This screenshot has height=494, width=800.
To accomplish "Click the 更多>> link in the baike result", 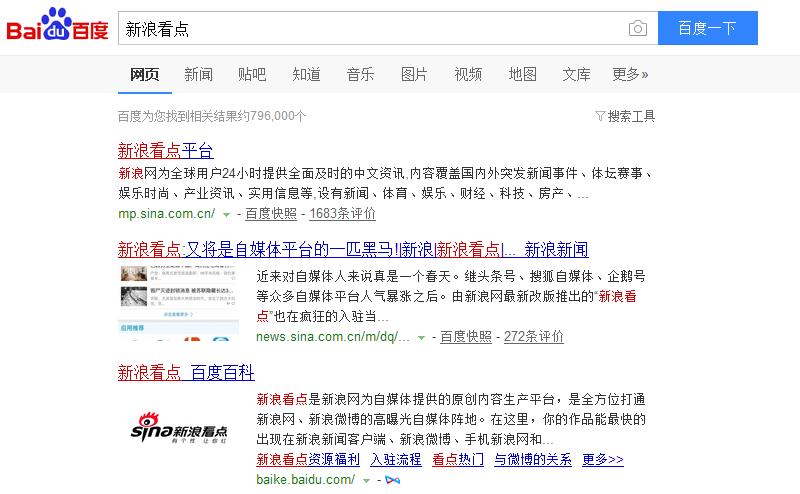I will click(x=603, y=460).
